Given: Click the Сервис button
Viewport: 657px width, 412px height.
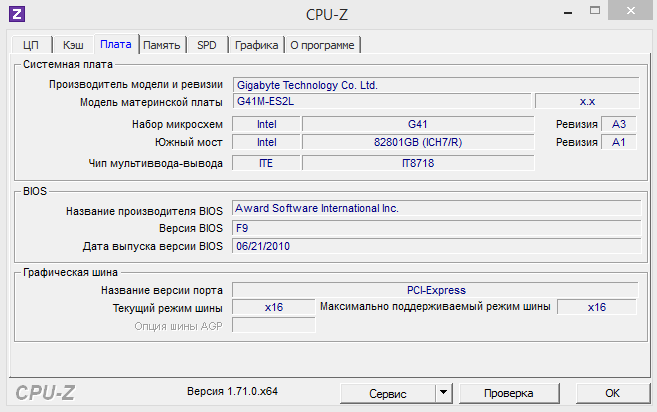Looking at the screenshot, I should (x=387, y=392).
